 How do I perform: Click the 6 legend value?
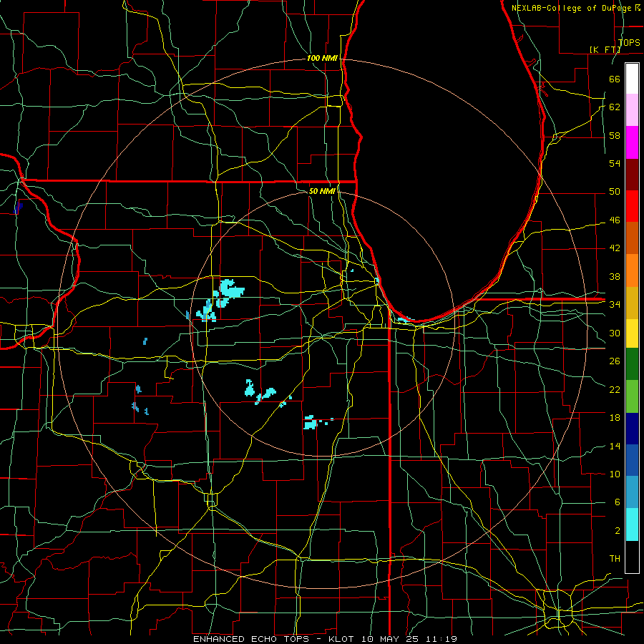(x=617, y=502)
